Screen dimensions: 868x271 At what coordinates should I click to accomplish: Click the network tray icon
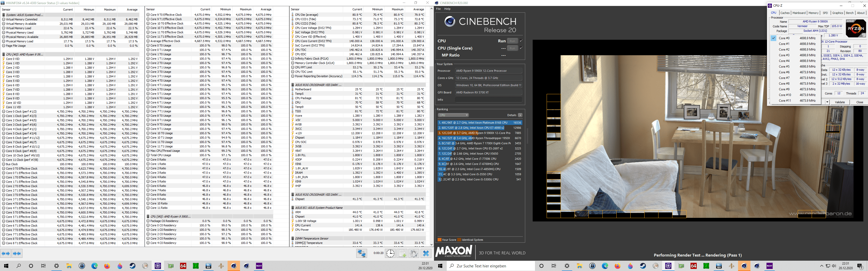tap(828, 266)
